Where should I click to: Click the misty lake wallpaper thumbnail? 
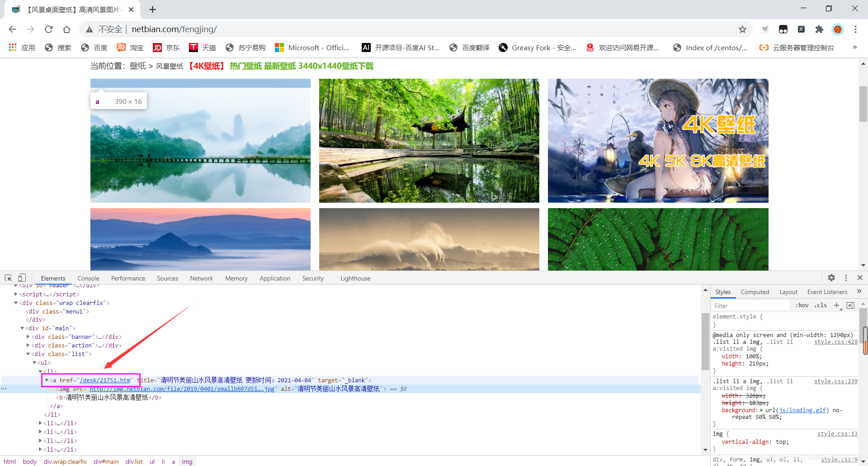click(x=200, y=141)
